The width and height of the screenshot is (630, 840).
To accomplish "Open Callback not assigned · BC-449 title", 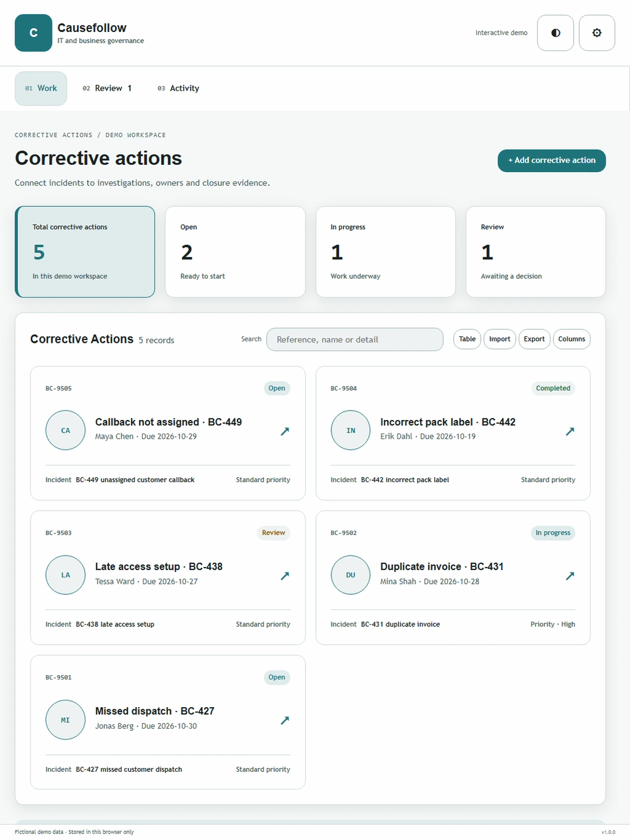I will (x=169, y=422).
